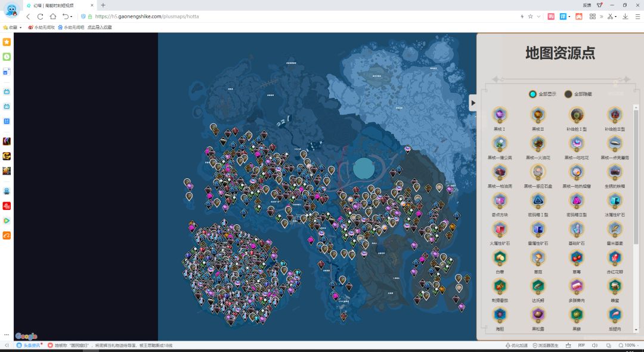Open the 永劫无间吧 bookmark

(70, 27)
